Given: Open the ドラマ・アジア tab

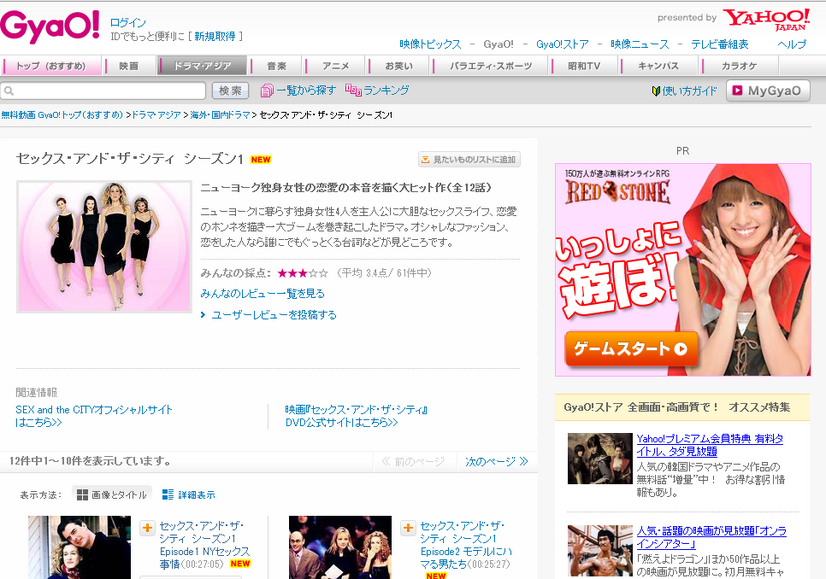Looking at the screenshot, I should pyautogui.click(x=202, y=66).
